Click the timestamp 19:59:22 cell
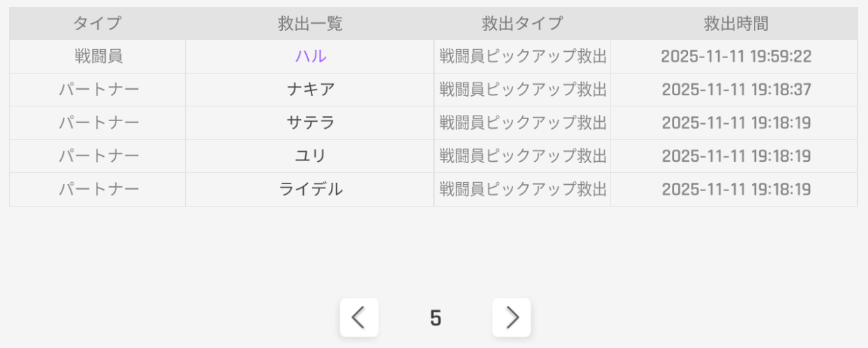The width and height of the screenshot is (868, 348). [x=736, y=57]
